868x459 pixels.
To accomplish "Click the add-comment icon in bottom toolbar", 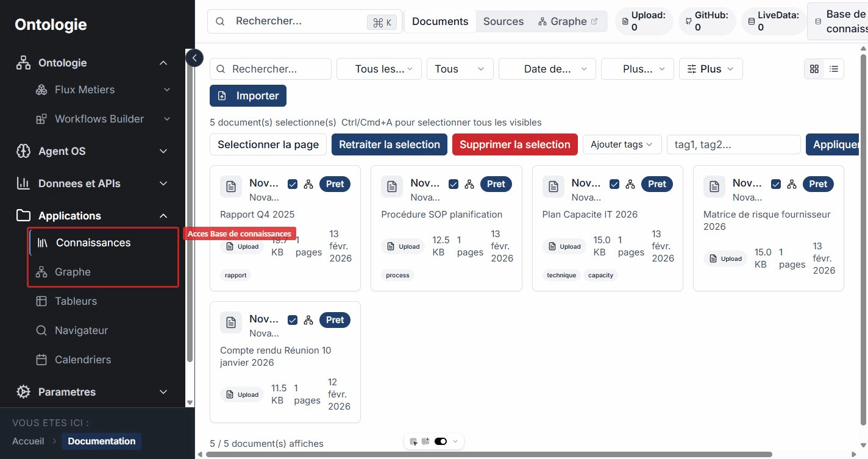I will pyautogui.click(x=425, y=440).
